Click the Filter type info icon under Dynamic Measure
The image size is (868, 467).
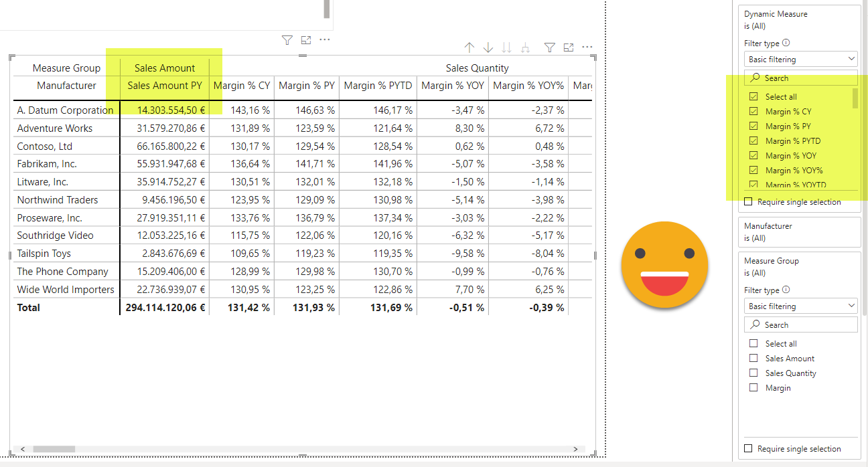pos(786,43)
